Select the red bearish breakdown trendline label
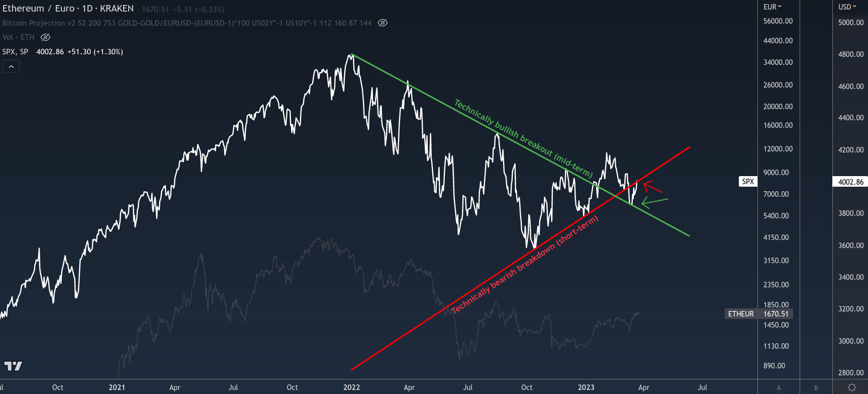The height and width of the screenshot is (394, 868). coord(525,264)
